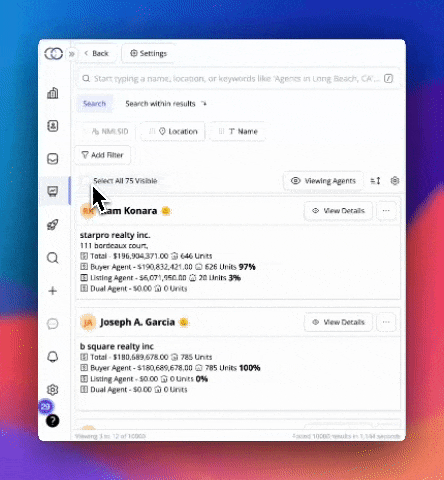Open the inbox tray sidebar icon
This screenshot has height=480, width=444.
pos(53,159)
